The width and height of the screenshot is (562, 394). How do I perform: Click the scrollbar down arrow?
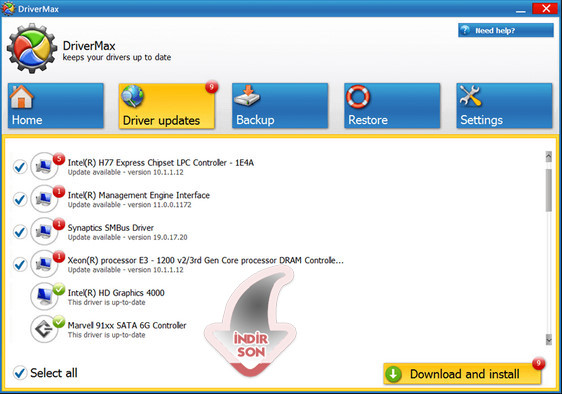pyautogui.click(x=548, y=339)
